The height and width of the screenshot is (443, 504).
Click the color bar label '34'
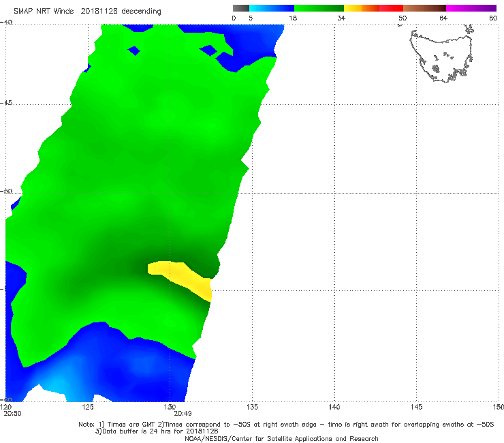[x=341, y=18]
